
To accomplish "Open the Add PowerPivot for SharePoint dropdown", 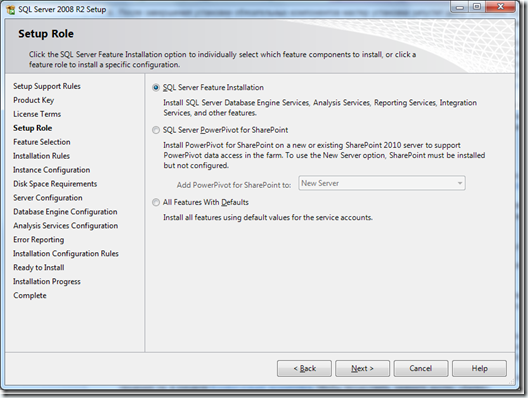I will pos(382,183).
